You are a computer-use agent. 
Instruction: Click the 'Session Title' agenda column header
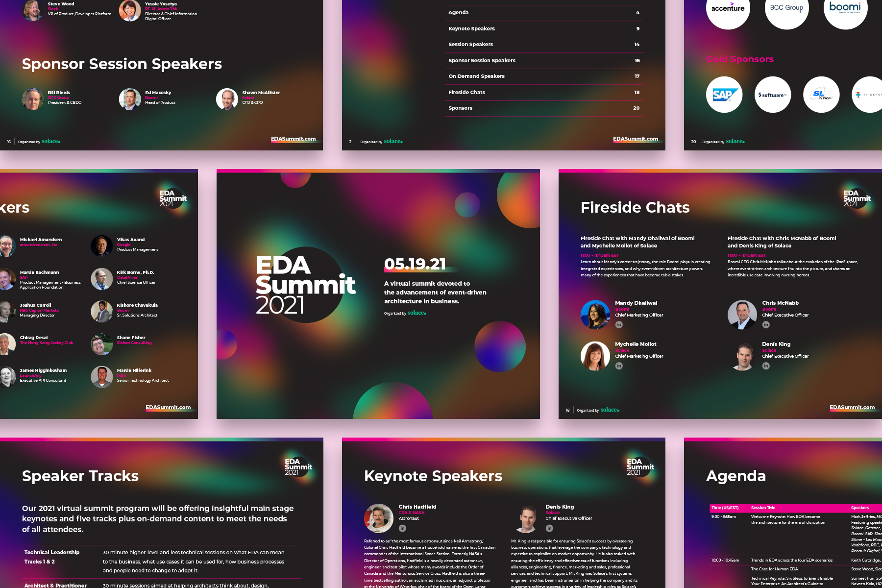(x=763, y=508)
